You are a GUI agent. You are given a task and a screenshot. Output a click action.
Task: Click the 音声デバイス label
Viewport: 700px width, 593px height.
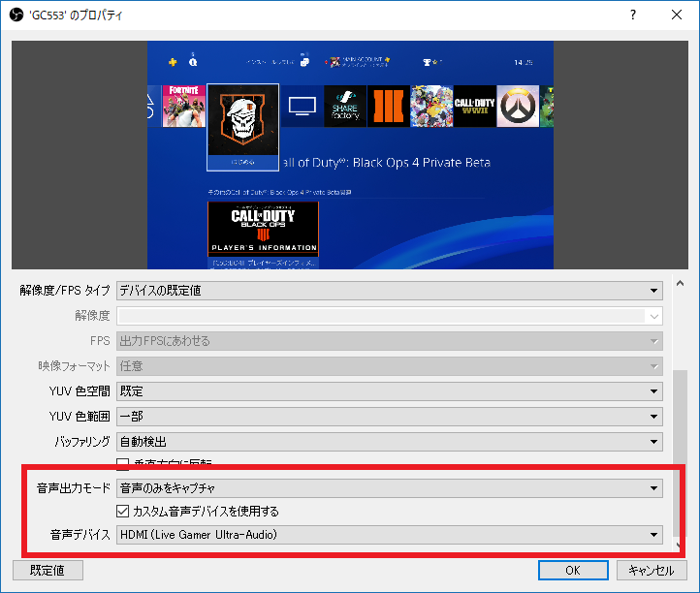click(80, 535)
